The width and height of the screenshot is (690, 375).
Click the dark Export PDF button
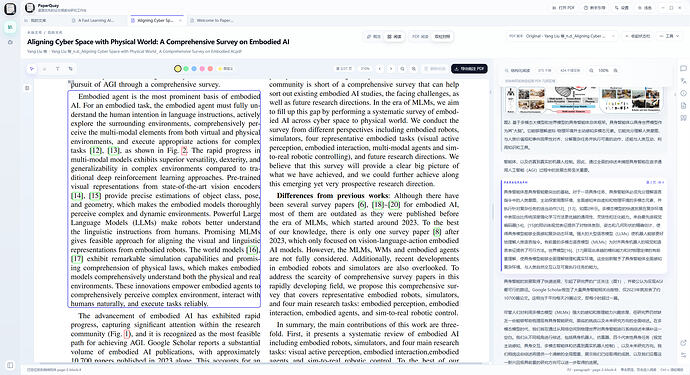pyautogui.click(x=469, y=69)
